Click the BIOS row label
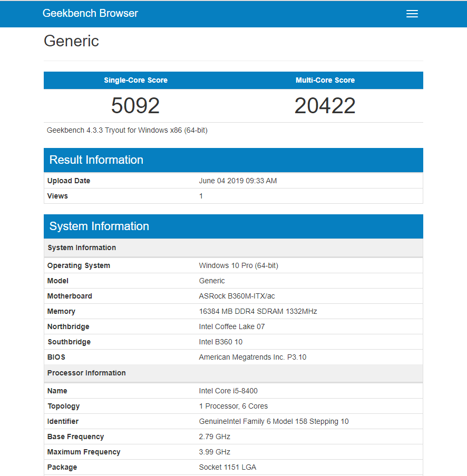The image size is (467, 476). (56, 357)
